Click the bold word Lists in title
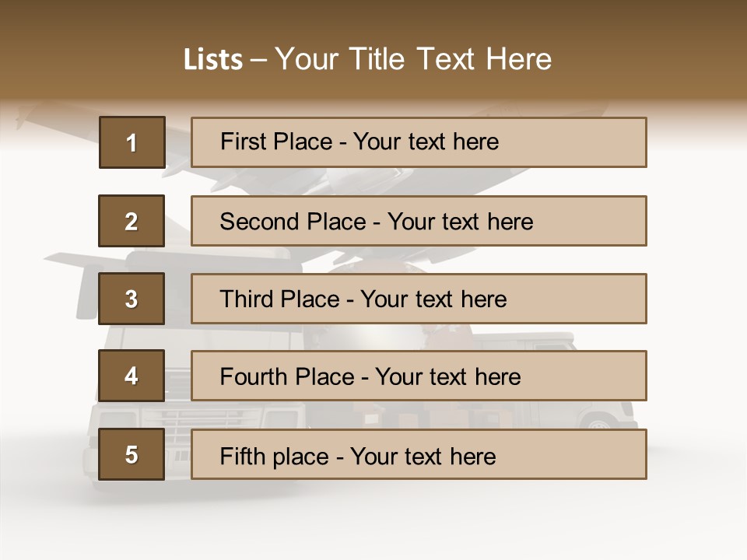 click(x=213, y=60)
